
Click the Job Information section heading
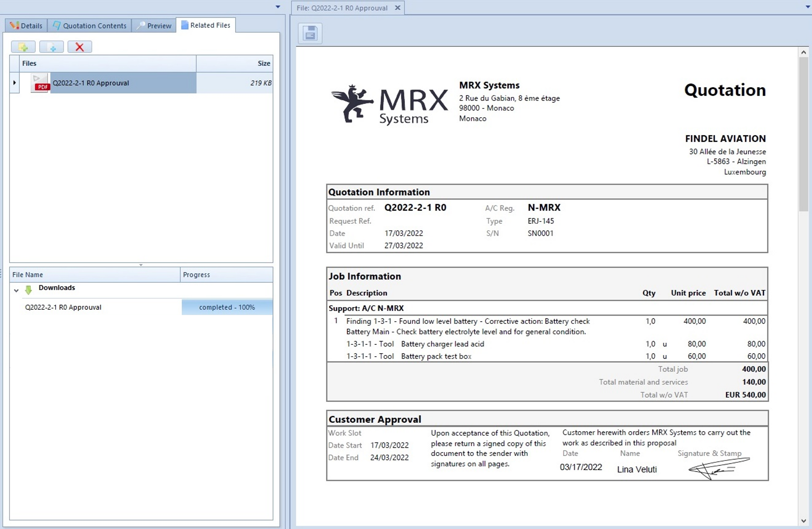(x=365, y=276)
